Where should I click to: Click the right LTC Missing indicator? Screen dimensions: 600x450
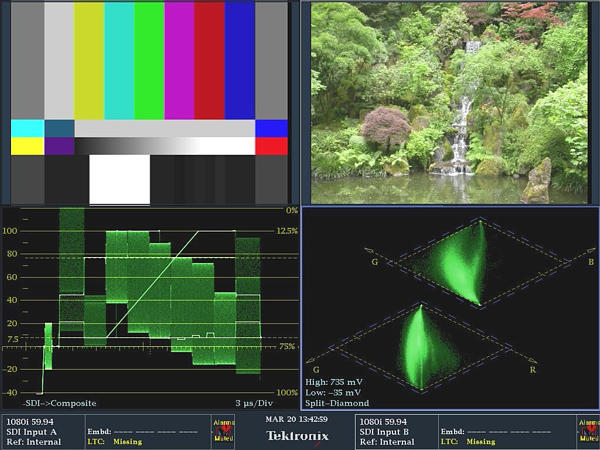coord(467,441)
